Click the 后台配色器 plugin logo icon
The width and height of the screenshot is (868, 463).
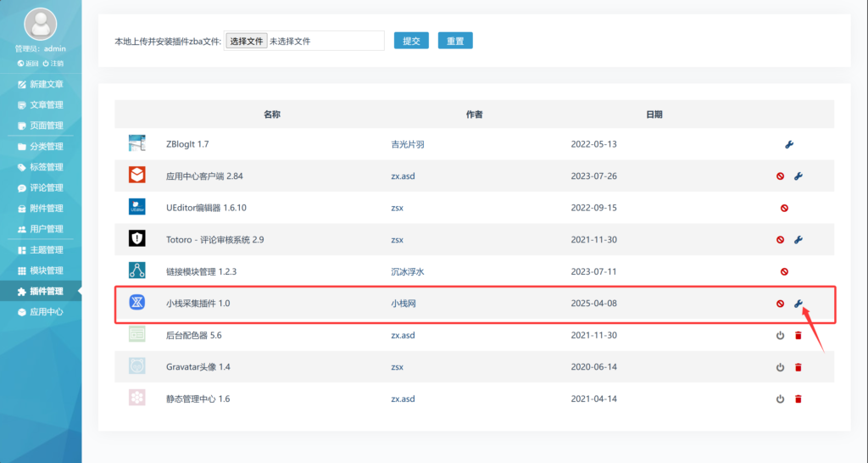pos(136,334)
